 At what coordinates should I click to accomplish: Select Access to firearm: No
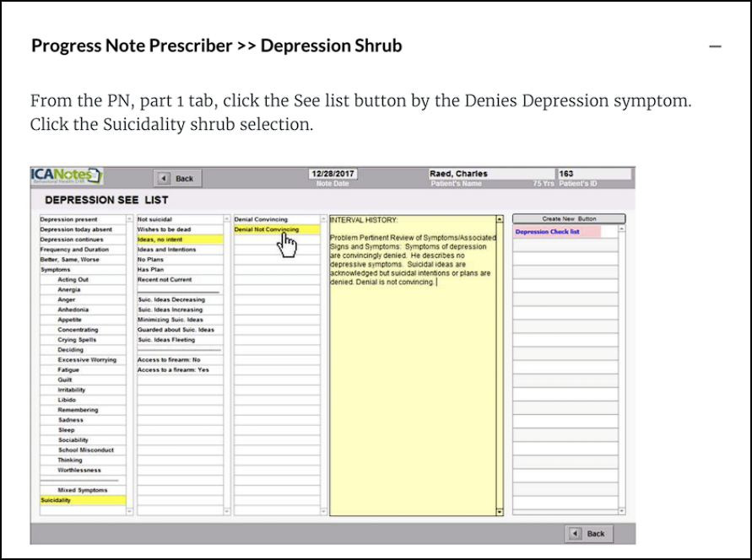click(x=181, y=360)
